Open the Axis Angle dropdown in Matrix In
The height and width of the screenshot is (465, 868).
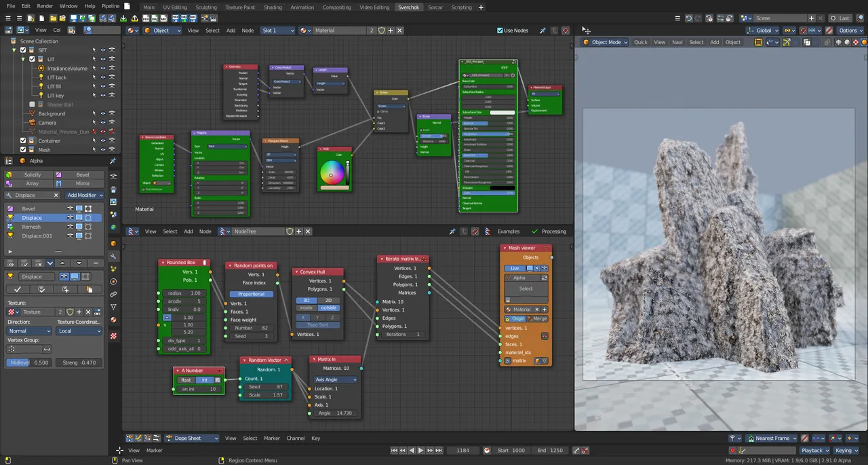(336, 379)
